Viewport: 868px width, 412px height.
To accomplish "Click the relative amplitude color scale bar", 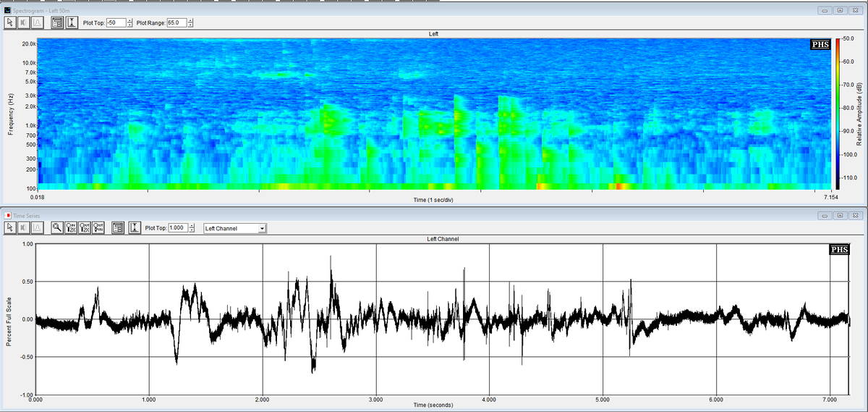I will coord(837,114).
